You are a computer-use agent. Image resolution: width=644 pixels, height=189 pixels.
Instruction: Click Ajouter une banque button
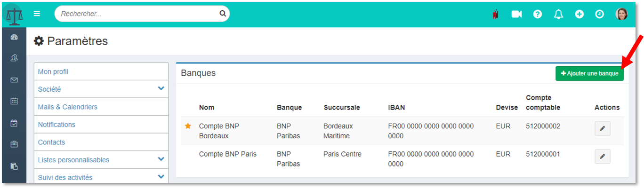coord(589,73)
